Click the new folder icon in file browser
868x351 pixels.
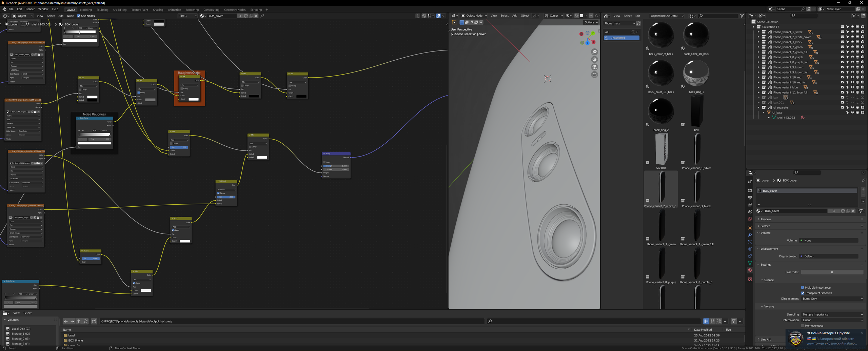click(x=94, y=321)
